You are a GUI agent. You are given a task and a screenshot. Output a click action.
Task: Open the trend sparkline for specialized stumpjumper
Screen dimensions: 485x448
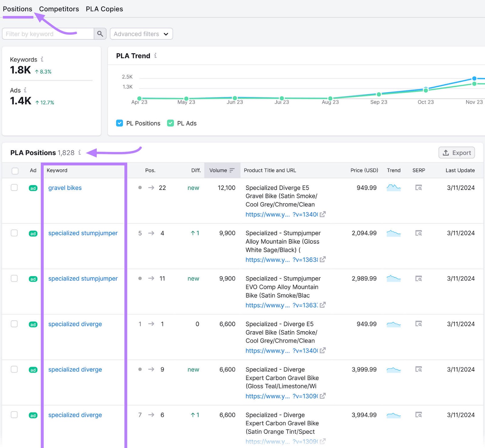click(x=393, y=233)
